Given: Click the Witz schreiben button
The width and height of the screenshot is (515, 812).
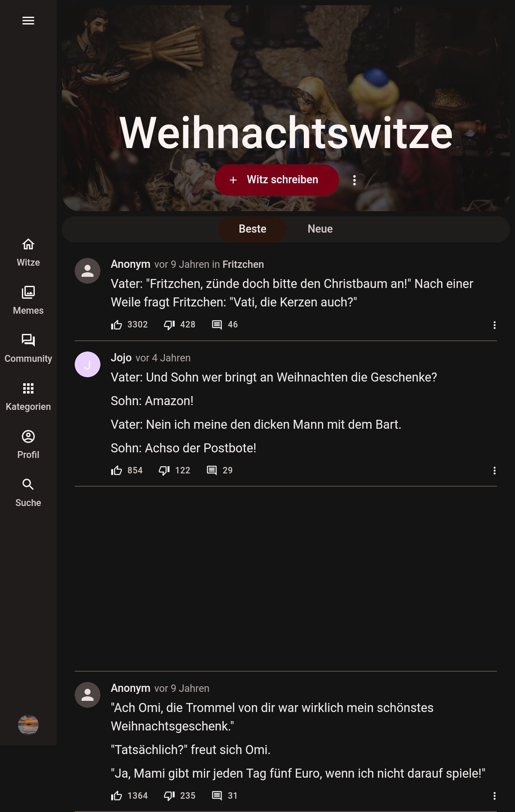Looking at the screenshot, I should point(277,180).
